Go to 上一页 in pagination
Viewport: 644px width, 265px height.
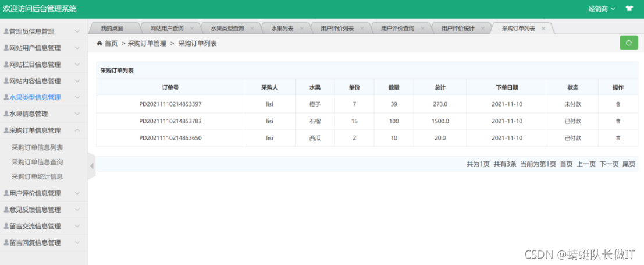586,164
